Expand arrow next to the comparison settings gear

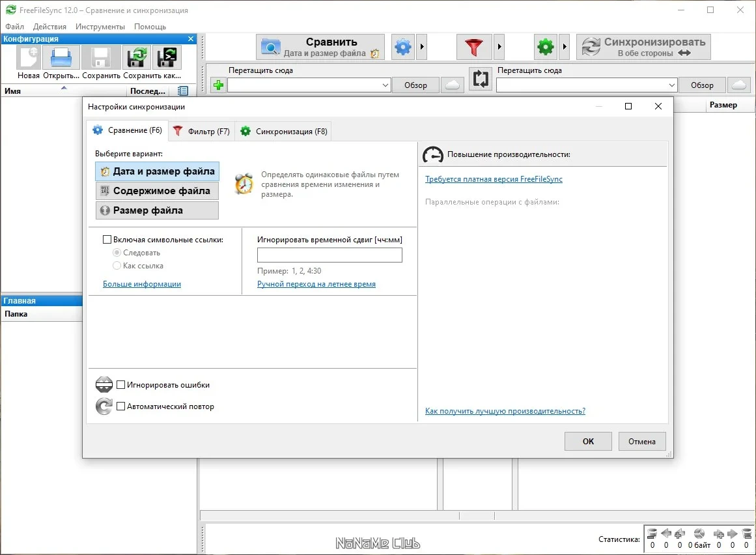[x=422, y=47]
